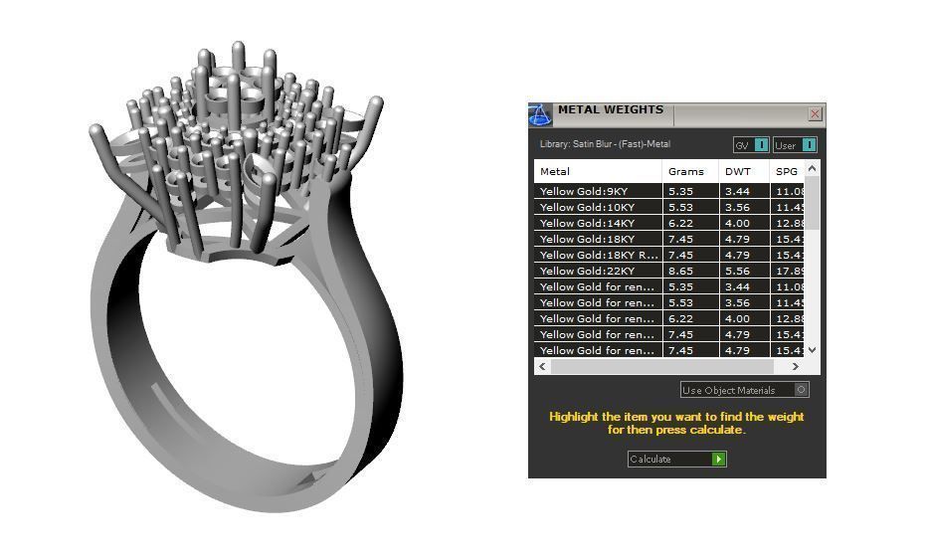Click the vertical scrollbar down arrow
926x560 pixels.
tap(812, 350)
